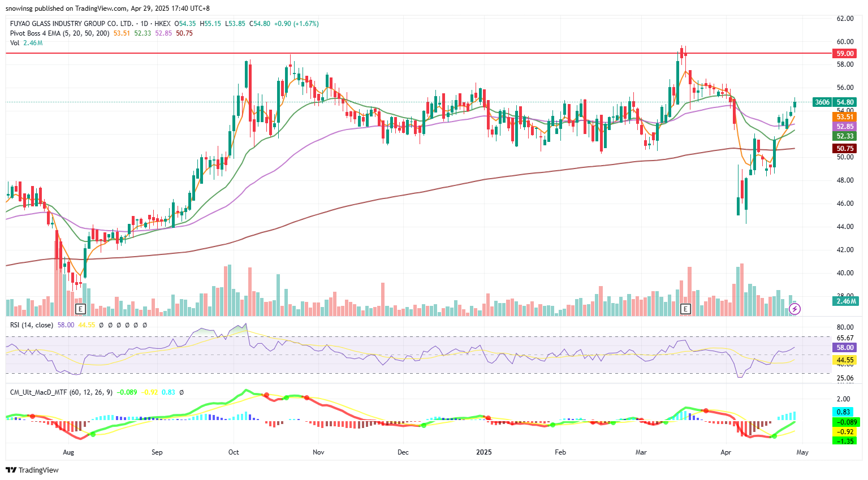The width and height of the screenshot is (868, 480).
Task: Click the 2.46M volume axis label
Action: tap(846, 301)
